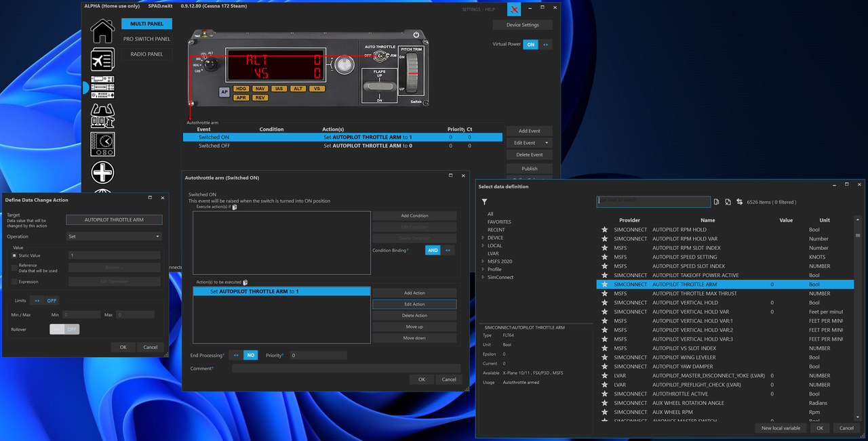This screenshot has height=441, width=868.
Task: Click the clipboard icon beside 'Action(s) to be executed'
Action: click(245, 282)
